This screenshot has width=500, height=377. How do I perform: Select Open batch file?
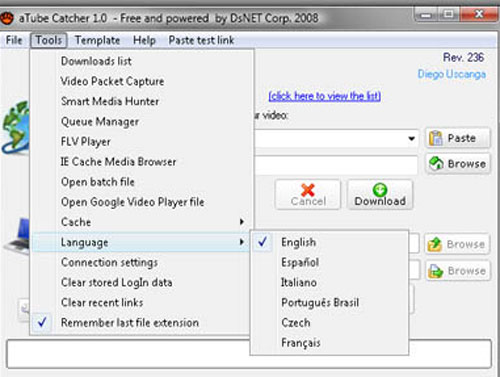(x=143, y=182)
